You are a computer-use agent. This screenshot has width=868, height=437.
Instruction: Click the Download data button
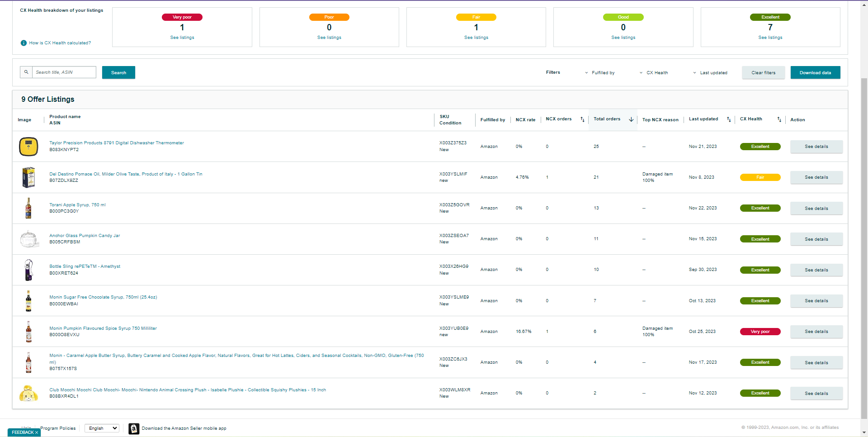815,72
